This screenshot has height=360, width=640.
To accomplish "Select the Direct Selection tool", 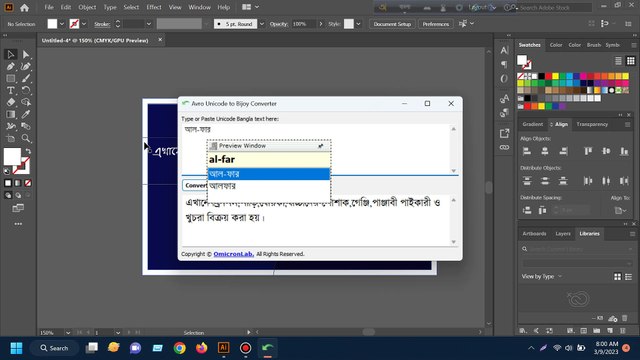I will [26, 54].
